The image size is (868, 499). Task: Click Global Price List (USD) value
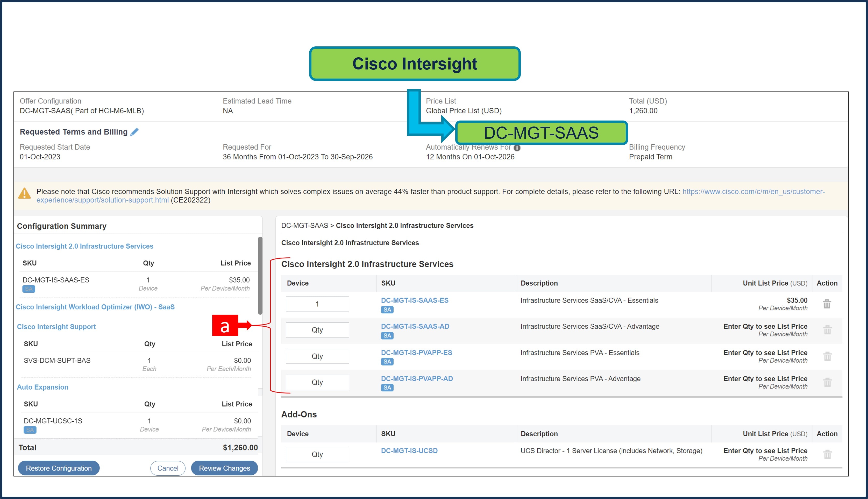click(464, 111)
